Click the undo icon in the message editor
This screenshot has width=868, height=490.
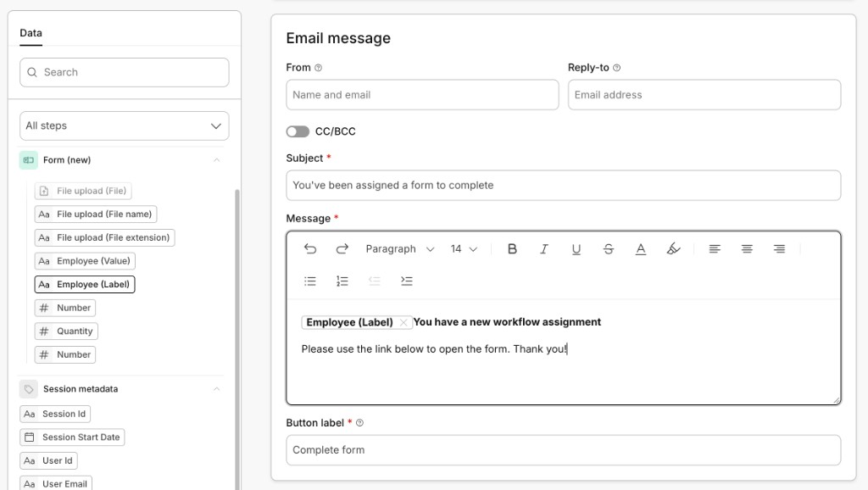[310, 249]
